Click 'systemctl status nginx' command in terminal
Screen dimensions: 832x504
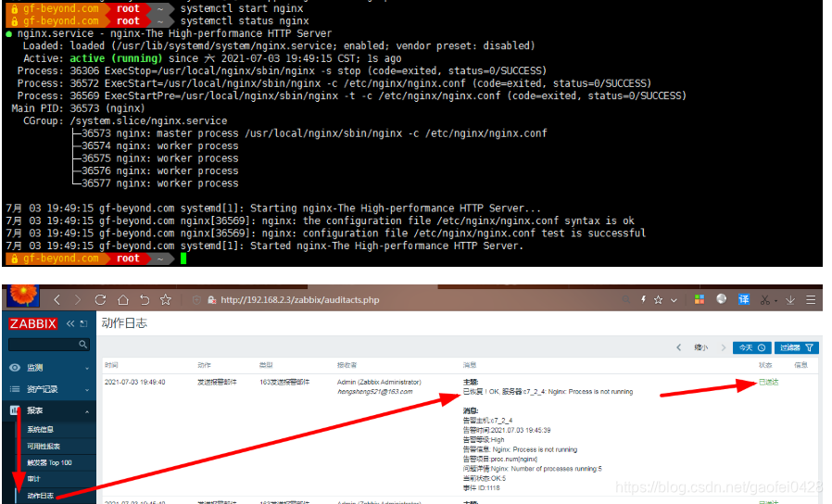click(x=245, y=21)
